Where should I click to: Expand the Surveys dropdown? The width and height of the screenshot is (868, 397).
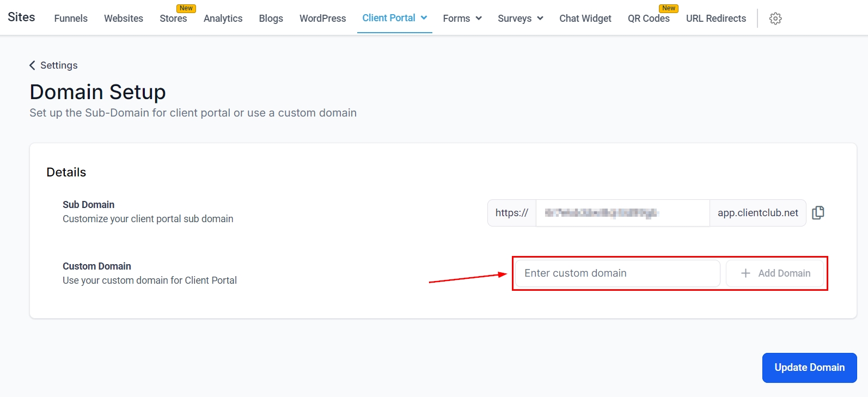click(x=521, y=19)
